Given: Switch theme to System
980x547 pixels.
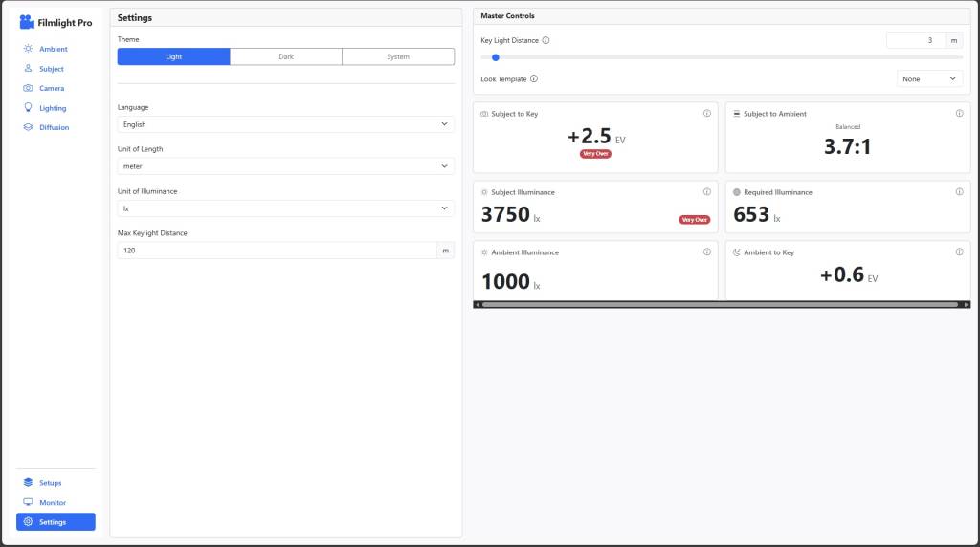Looking at the screenshot, I should pyautogui.click(x=398, y=56).
